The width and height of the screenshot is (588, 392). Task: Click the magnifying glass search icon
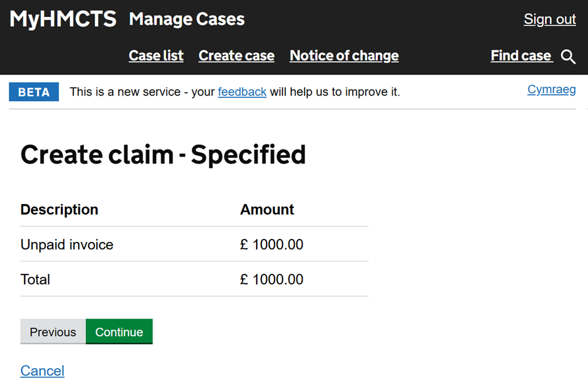coord(568,57)
